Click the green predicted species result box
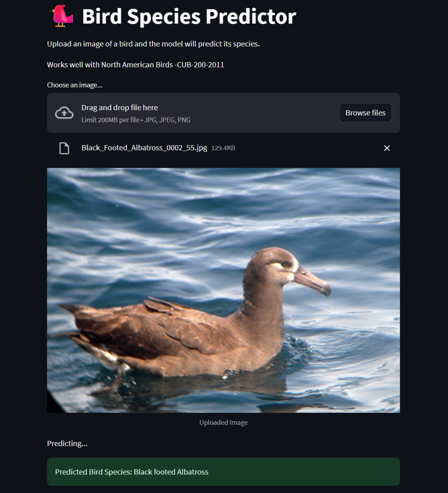Screen dimensions: 448x493 click(x=223, y=472)
